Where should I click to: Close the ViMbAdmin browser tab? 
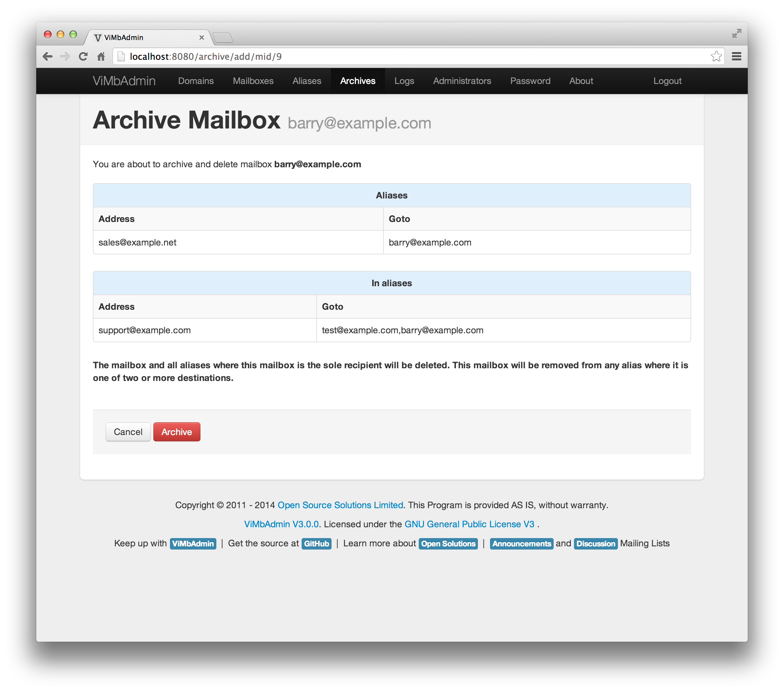pyautogui.click(x=201, y=38)
